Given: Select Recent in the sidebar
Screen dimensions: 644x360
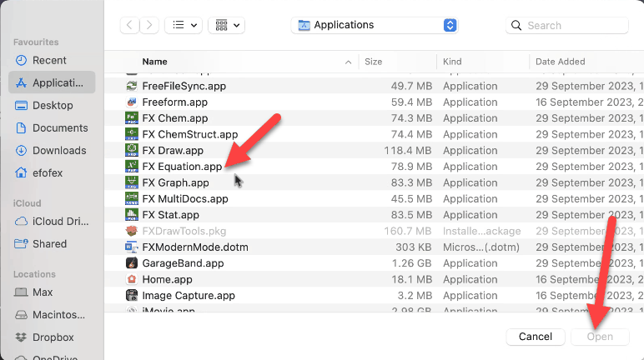Looking at the screenshot, I should [x=52, y=60].
